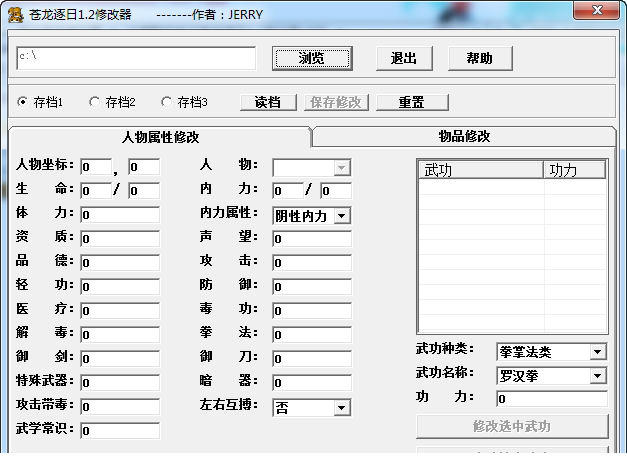Click the 功力 column header
Image resolution: width=627 pixels, height=471 pixels.
coord(574,170)
